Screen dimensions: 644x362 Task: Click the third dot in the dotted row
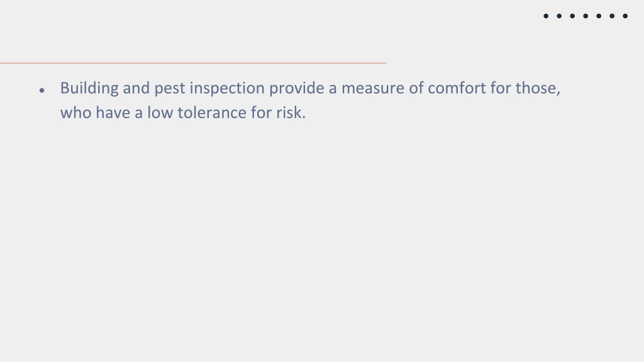(x=572, y=16)
